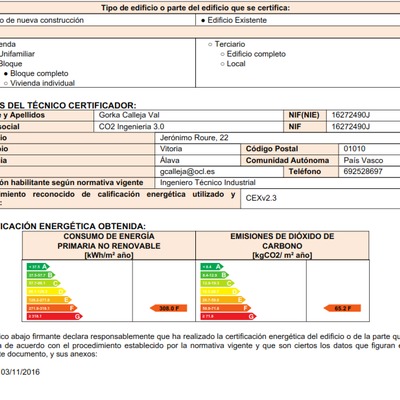400x400 pixels.
Task: Click the orange E bar in energy consumption scale
Action: pyautogui.click(x=49, y=300)
